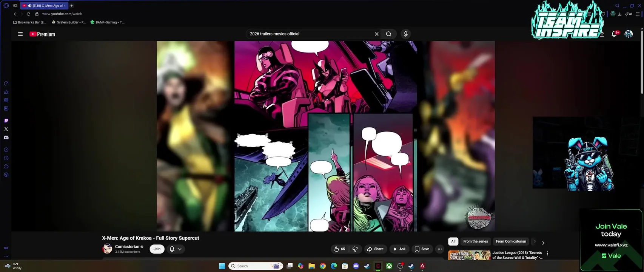The height and width of the screenshot is (272, 644).
Task: Open Twitch in Opera sidebar
Action: pos(6,121)
